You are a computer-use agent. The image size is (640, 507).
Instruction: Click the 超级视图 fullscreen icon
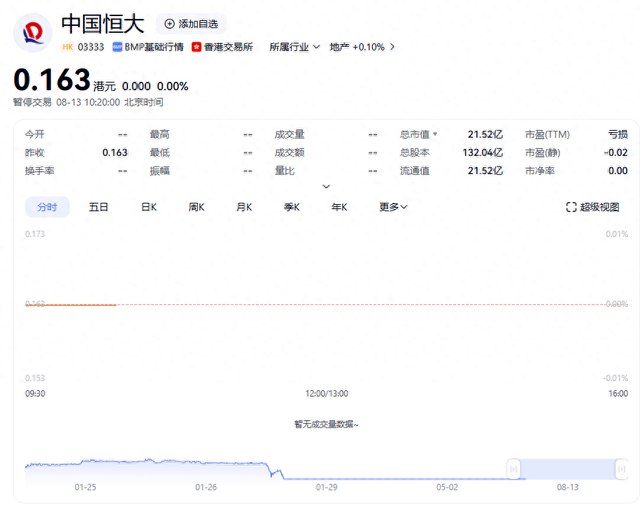pos(571,207)
